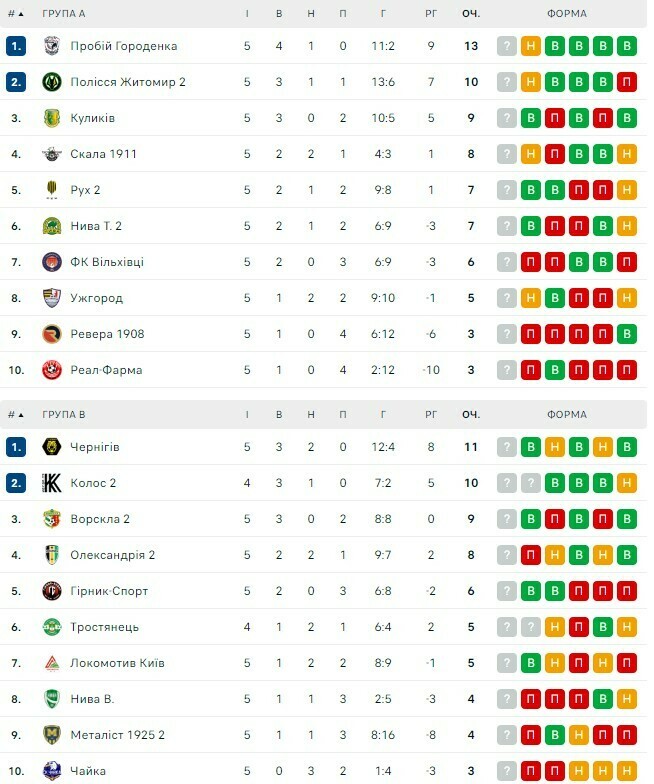Select the Ужгород team crest
Image resolution: width=654 pixels, height=784 pixels.
click(x=52, y=298)
